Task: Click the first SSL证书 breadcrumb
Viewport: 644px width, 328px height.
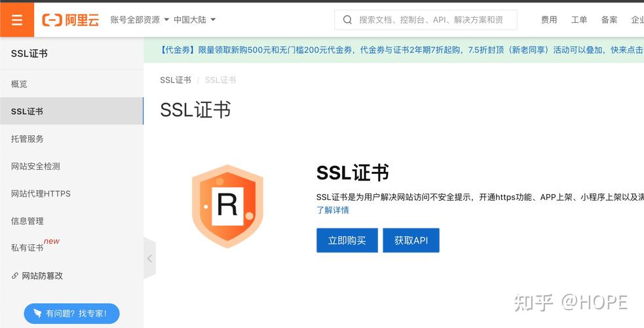Action: 176,80
